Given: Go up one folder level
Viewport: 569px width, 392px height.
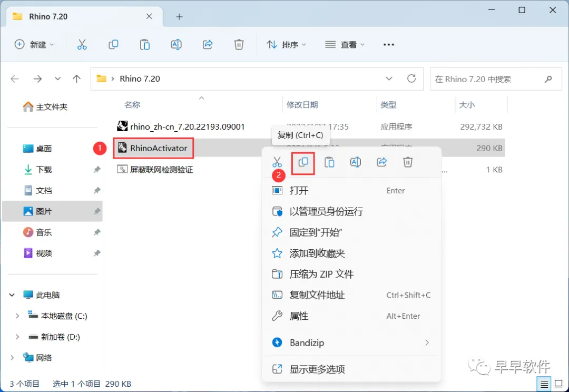Looking at the screenshot, I should (x=76, y=79).
